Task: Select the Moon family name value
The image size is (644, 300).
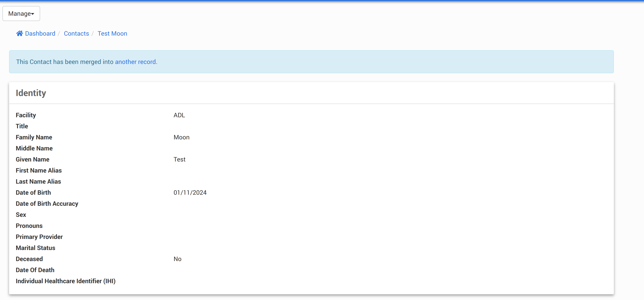Action: (181, 137)
